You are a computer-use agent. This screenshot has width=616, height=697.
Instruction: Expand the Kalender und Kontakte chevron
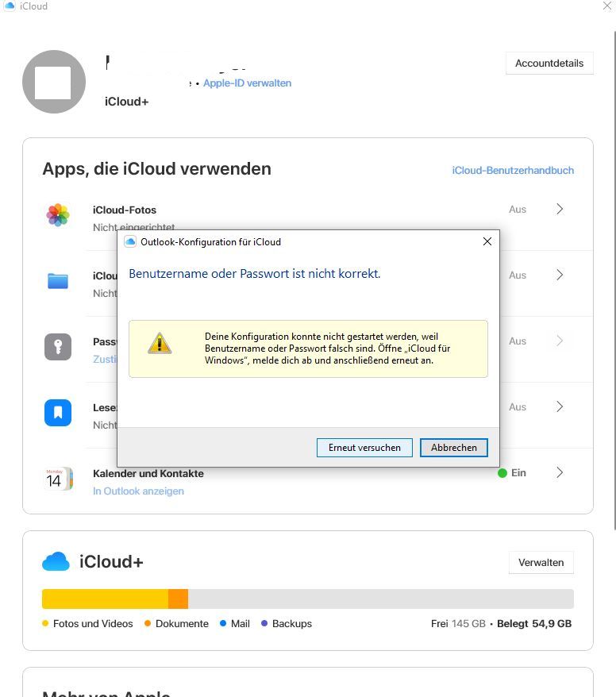coord(560,472)
